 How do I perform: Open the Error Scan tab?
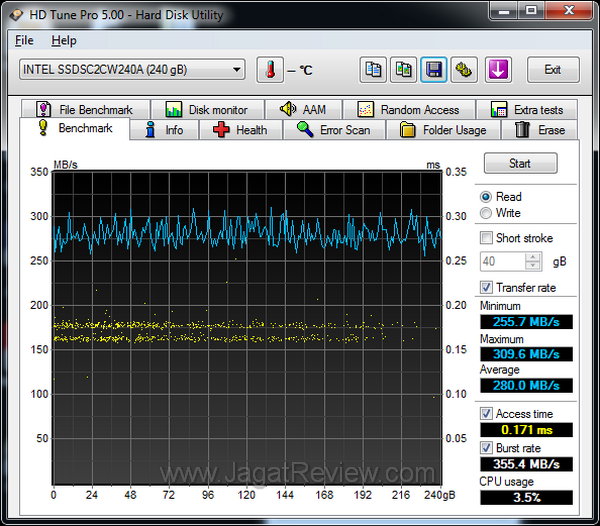coord(333,130)
